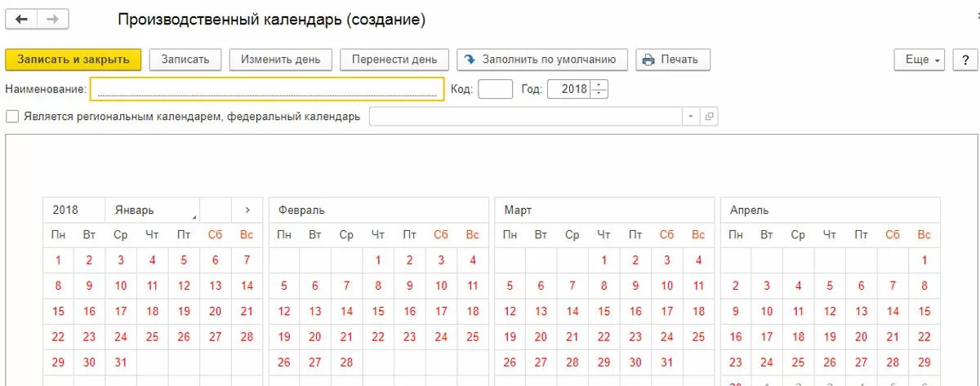Go to next month with the chevron arrow

[247, 210]
